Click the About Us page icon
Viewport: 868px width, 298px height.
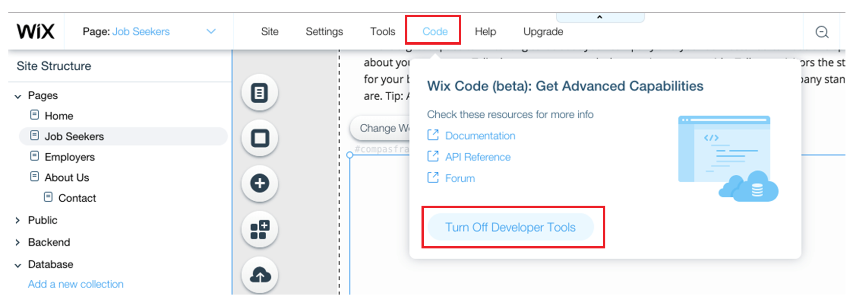pos(34,177)
